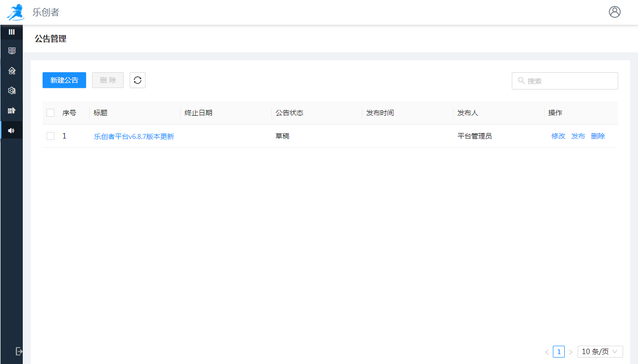Click 发布 to publish the announcement
Image resolution: width=638 pixels, height=364 pixels.
tap(578, 136)
